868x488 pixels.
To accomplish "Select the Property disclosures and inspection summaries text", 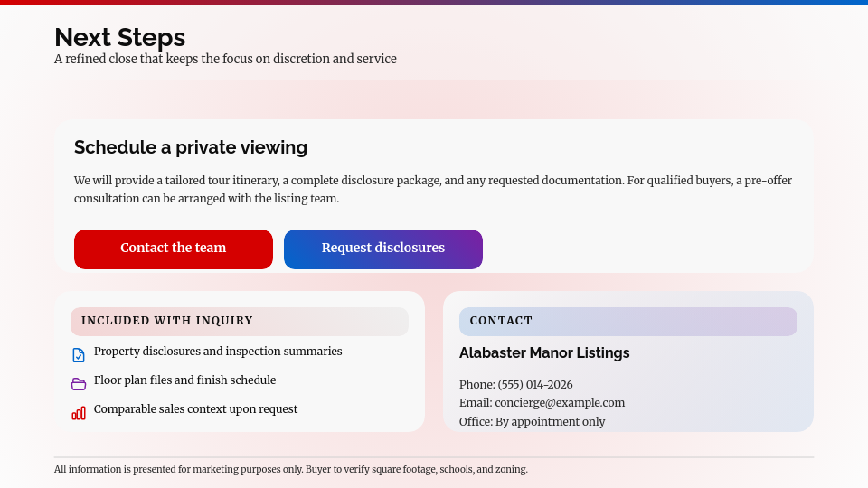I will point(218,352).
